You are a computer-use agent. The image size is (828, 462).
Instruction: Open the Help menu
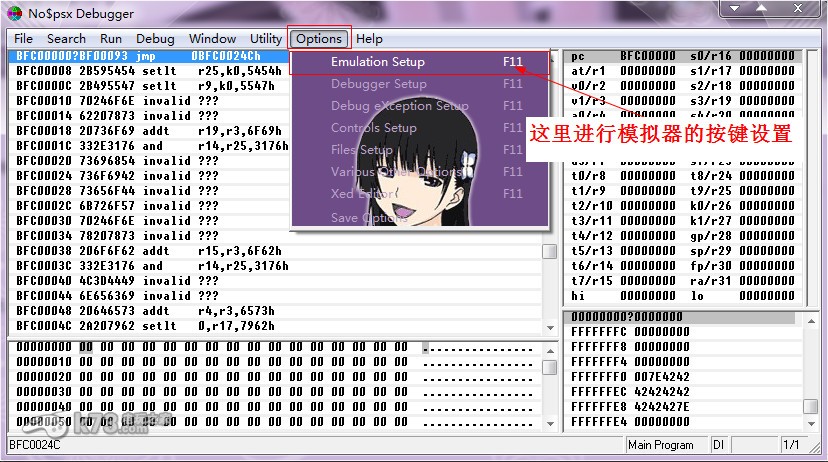pos(369,39)
